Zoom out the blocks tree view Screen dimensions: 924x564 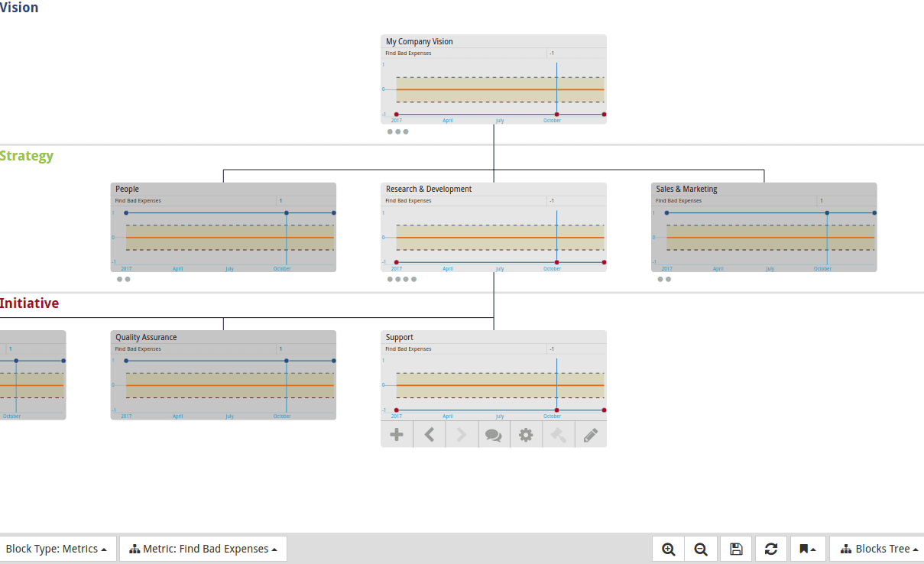(701, 549)
